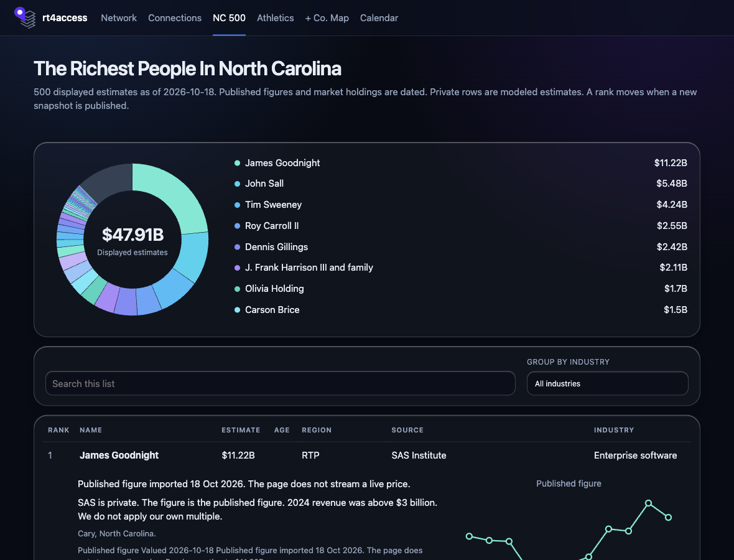The image size is (734, 560).
Task: Select Roy Carroll II in the legend
Action: point(272,226)
